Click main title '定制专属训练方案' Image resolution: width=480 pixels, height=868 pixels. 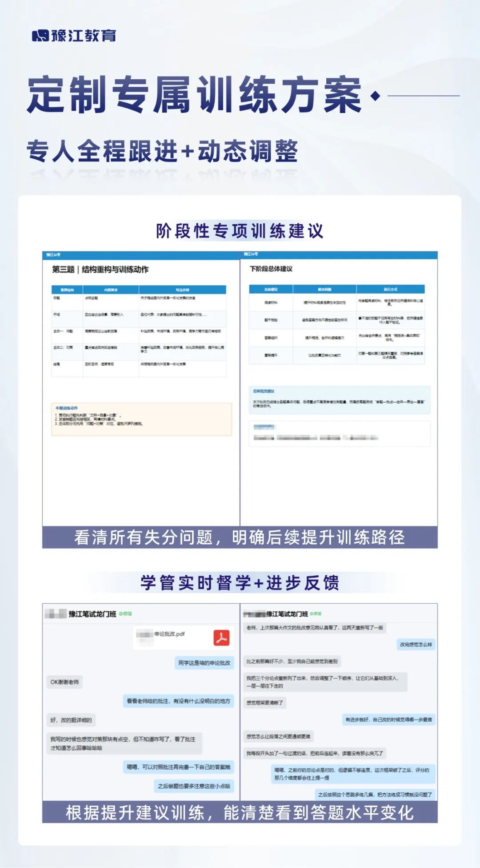tap(194, 95)
